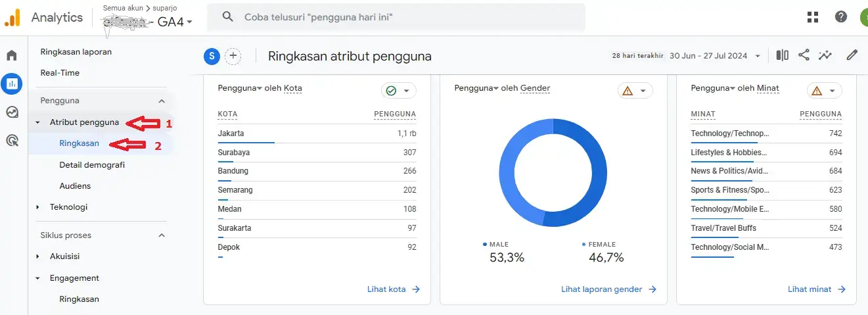Screen dimensions: 868x315
Task: Expand the Teknologi tree node
Action: pyautogui.click(x=37, y=207)
